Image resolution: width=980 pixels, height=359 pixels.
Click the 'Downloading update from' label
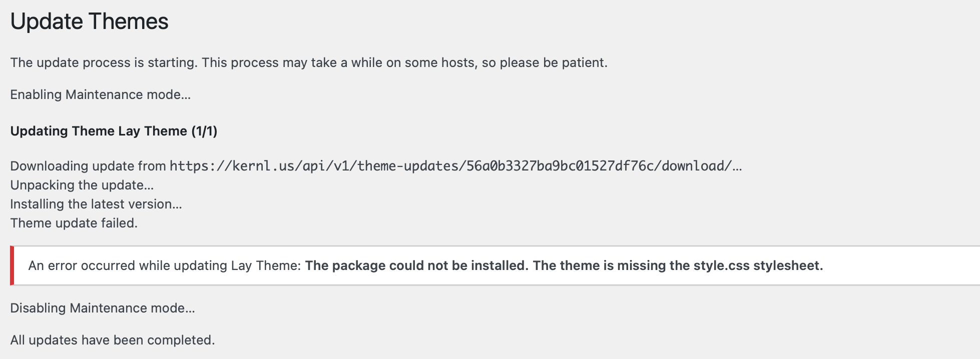(x=88, y=166)
